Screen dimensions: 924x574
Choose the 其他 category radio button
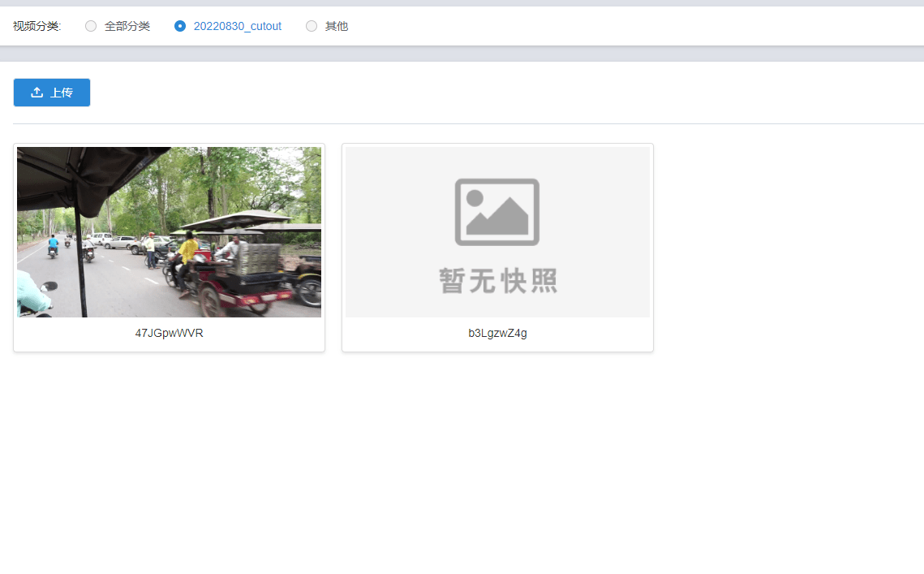[x=312, y=26]
